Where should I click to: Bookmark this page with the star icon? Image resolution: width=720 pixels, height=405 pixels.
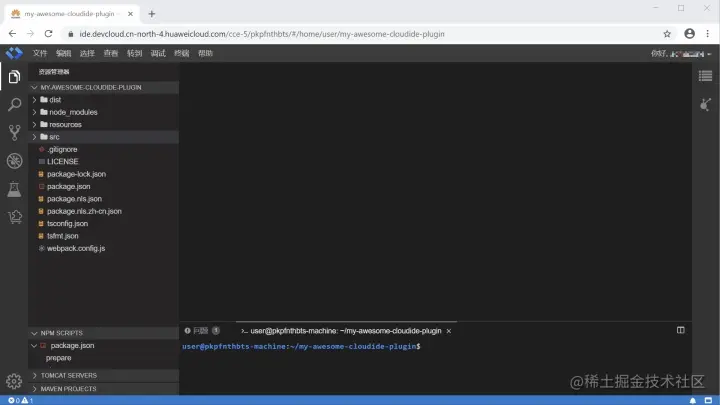point(667,34)
